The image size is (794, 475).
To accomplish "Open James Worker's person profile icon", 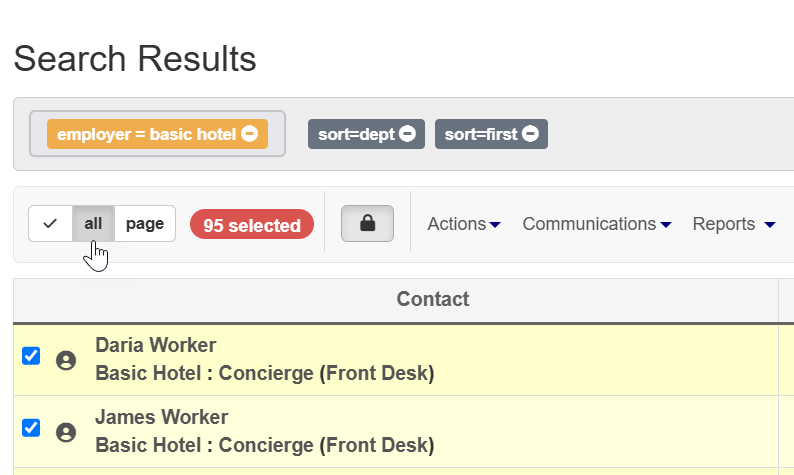I will click(66, 432).
